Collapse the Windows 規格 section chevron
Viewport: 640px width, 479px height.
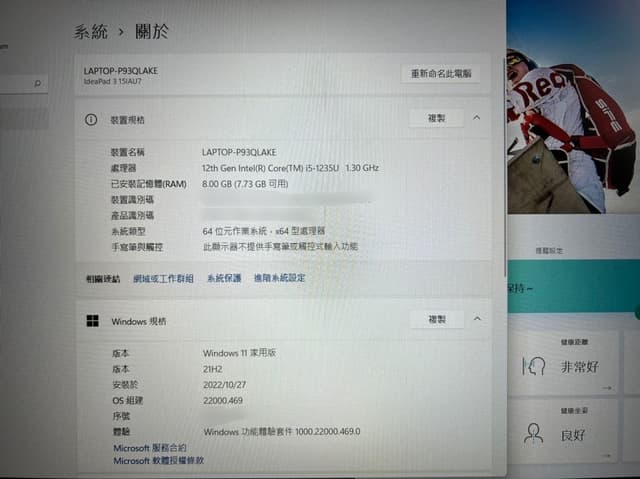[x=477, y=318]
